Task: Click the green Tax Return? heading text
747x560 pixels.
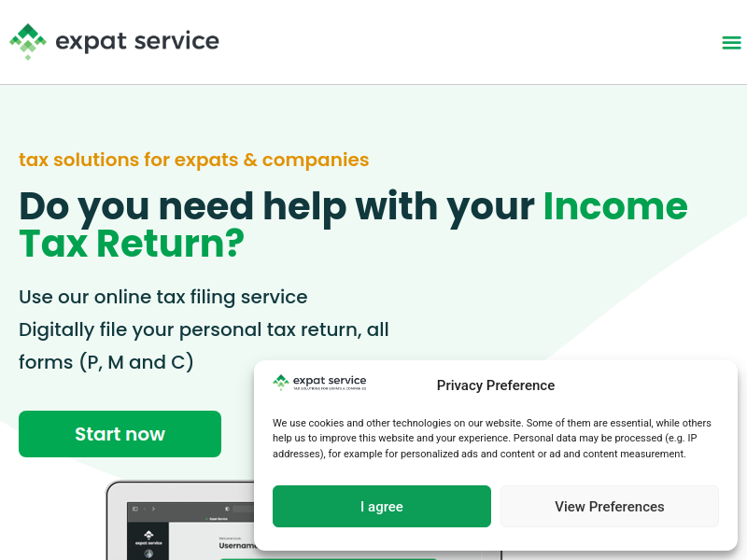Action: [132, 244]
